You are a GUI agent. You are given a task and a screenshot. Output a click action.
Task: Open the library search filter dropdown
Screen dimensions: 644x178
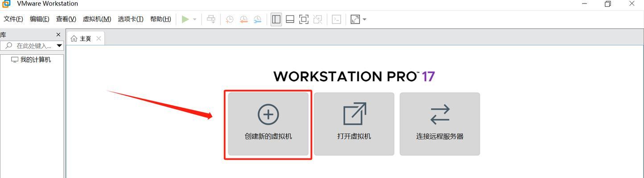(59, 46)
